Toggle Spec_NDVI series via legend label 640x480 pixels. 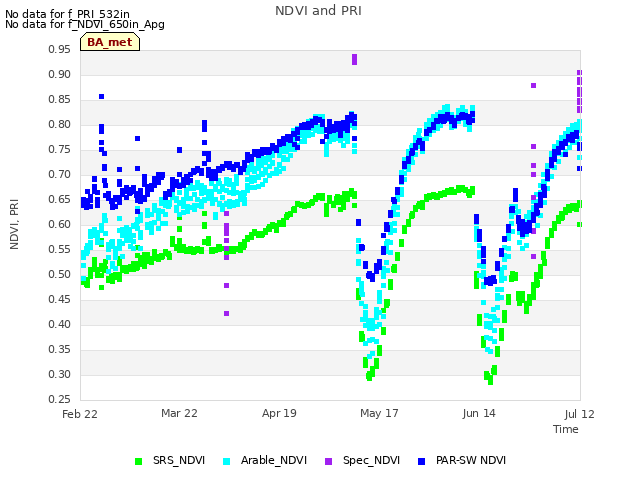(x=371, y=460)
